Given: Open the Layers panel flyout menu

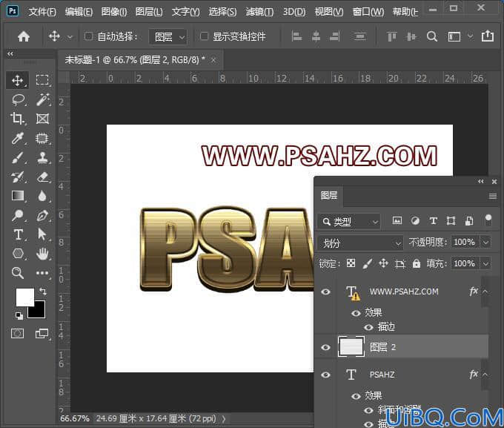Looking at the screenshot, I should tap(492, 196).
